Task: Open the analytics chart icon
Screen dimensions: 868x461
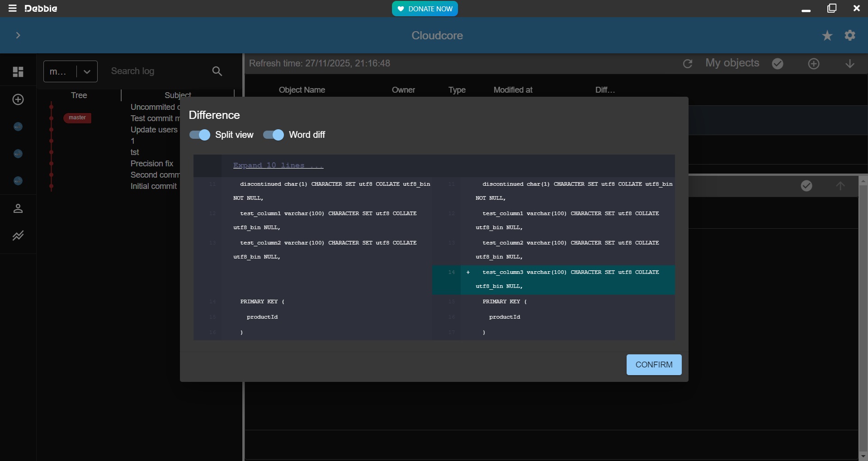Action: click(x=18, y=235)
